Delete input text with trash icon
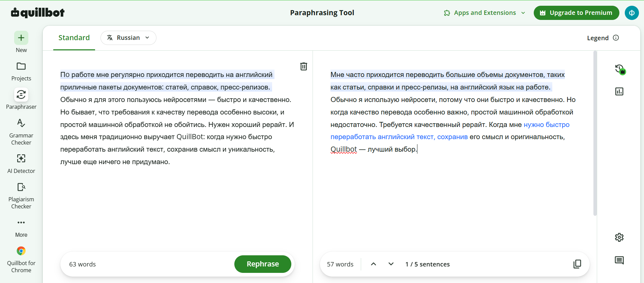Screen dimensions: 644x283 (x=304, y=66)
